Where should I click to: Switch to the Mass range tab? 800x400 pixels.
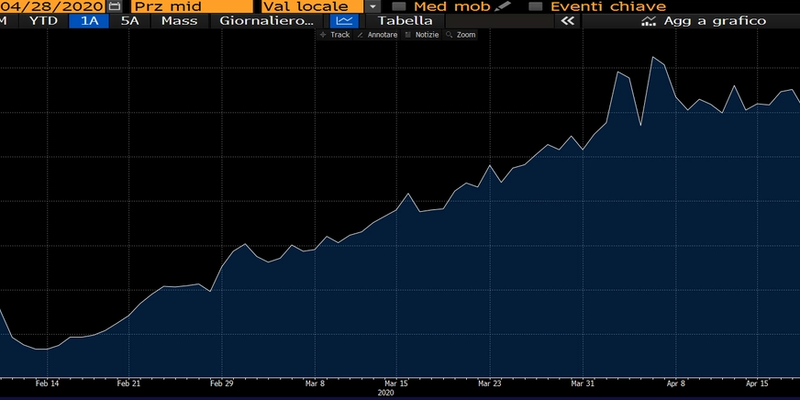(x=179, y=21)
